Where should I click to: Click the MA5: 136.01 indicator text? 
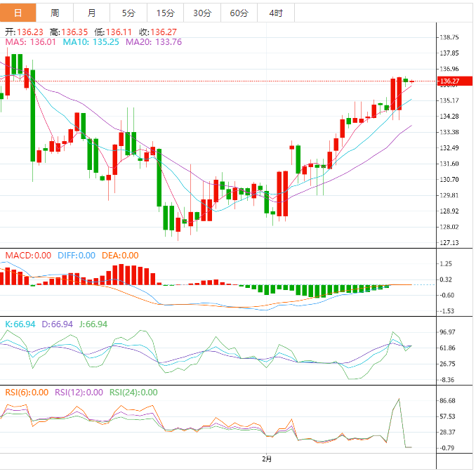[x=31, y=42]
